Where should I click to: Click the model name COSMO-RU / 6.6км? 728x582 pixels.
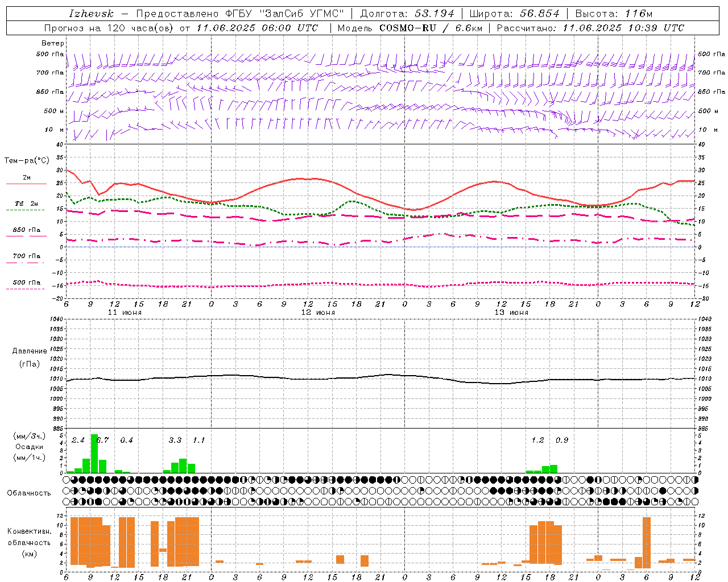click(x=431, y=28)
